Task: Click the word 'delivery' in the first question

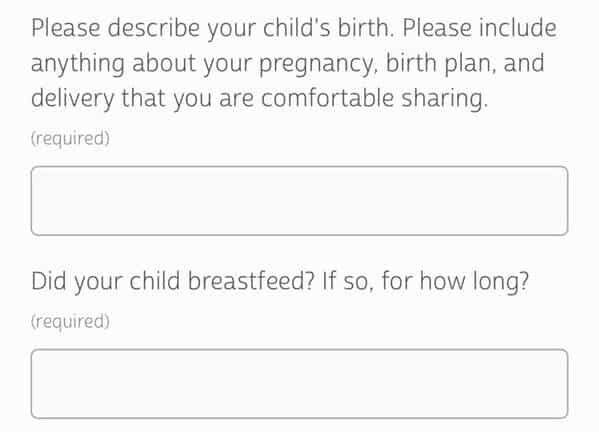Action: (73, 99)
